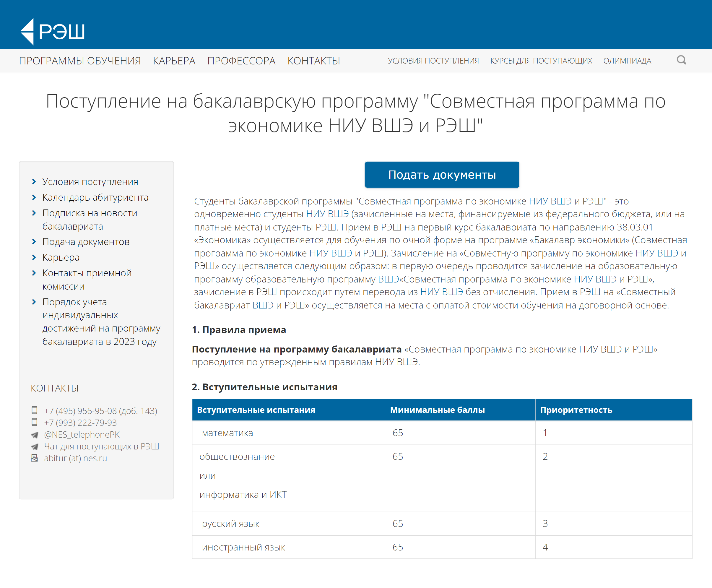This screenshot has height=588, width=712.
Task: Click heading 2. Вступительные испытания
Action: (x=264, y=387)
